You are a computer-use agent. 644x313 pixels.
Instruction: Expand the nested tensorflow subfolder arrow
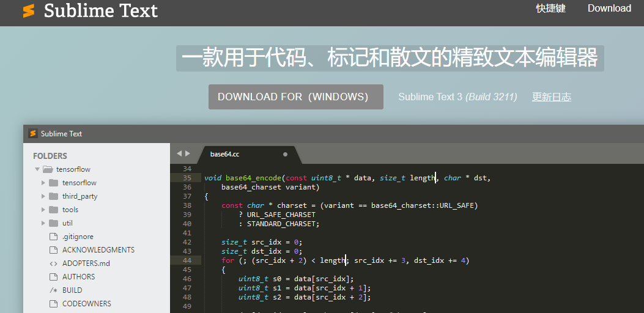(43, 183)
